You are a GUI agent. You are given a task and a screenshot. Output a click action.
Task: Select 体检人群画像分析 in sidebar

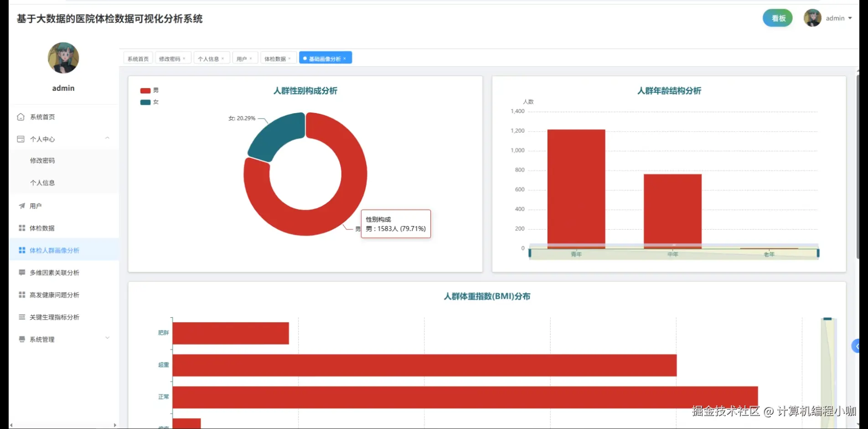point(64,250)
